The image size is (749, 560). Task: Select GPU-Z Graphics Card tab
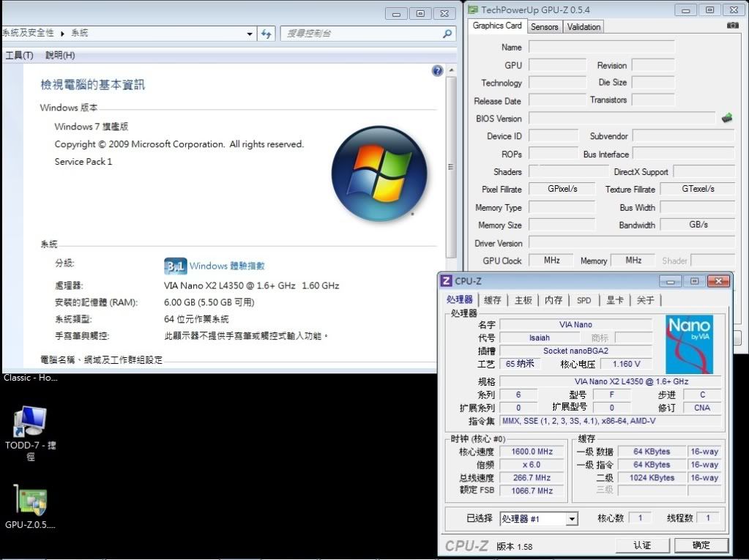coord(497,26)
